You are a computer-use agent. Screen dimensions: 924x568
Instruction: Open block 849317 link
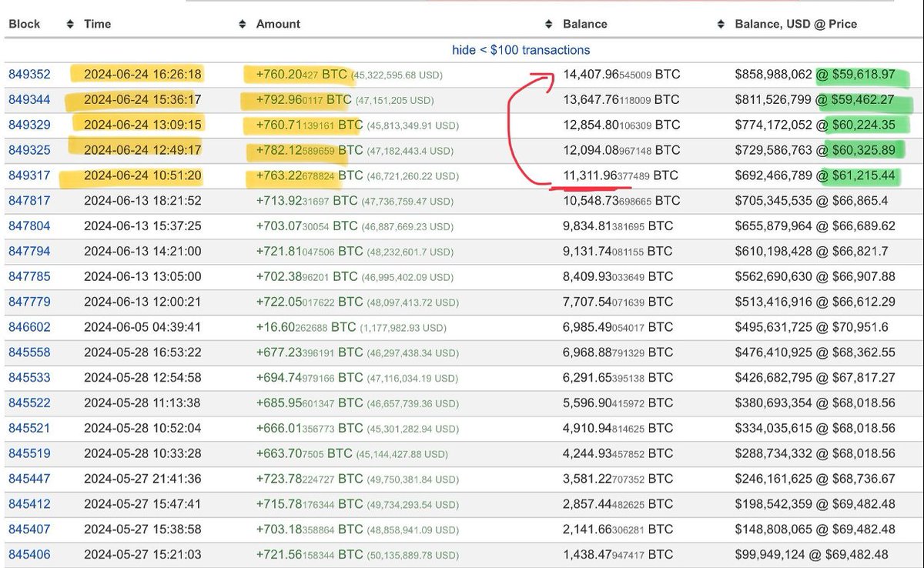coord(29,175)
